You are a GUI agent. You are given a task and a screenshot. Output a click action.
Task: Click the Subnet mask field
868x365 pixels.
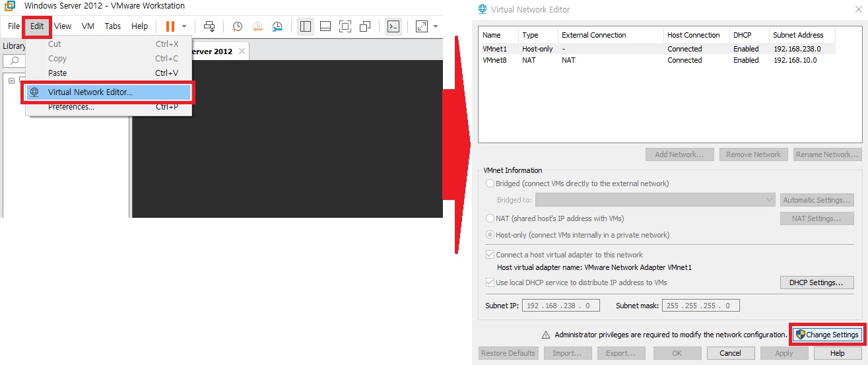[x=702, y=306]
